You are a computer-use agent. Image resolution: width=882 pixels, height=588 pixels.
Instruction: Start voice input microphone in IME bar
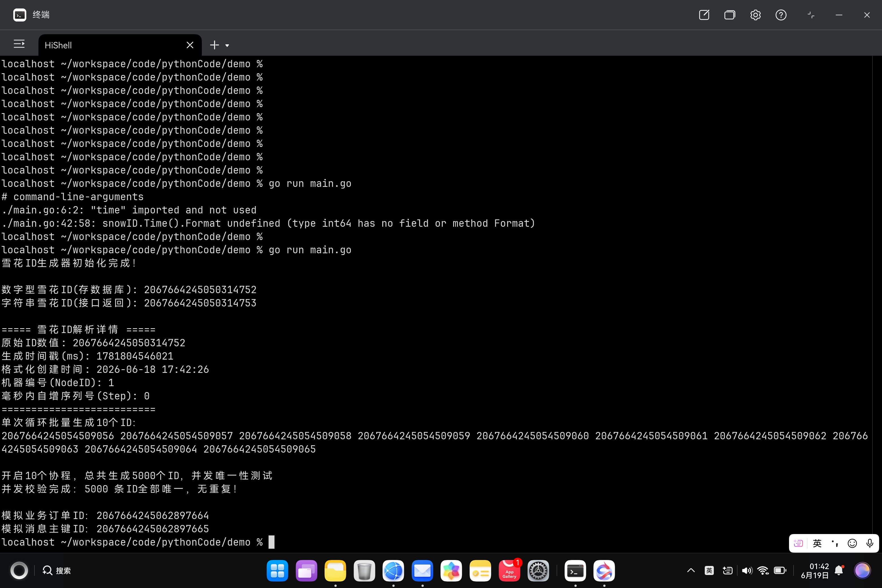[870, 543]
